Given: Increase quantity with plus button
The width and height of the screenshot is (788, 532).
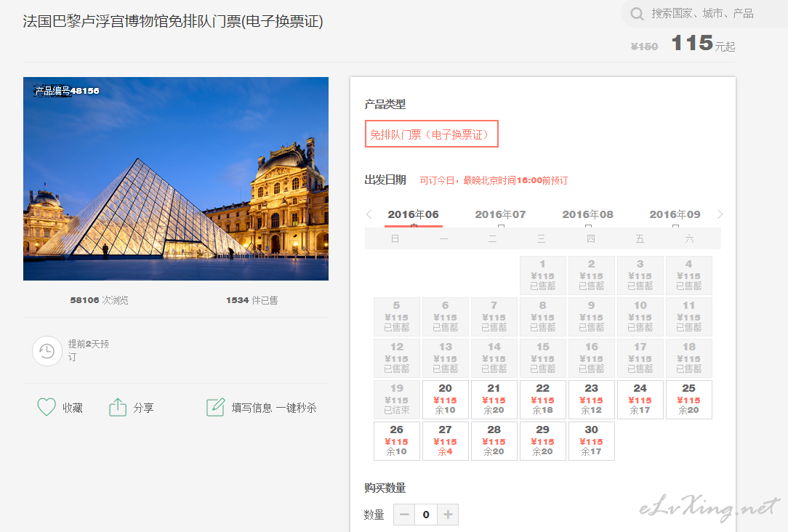Looking at the screenshot, I should [x=448, y=515].
